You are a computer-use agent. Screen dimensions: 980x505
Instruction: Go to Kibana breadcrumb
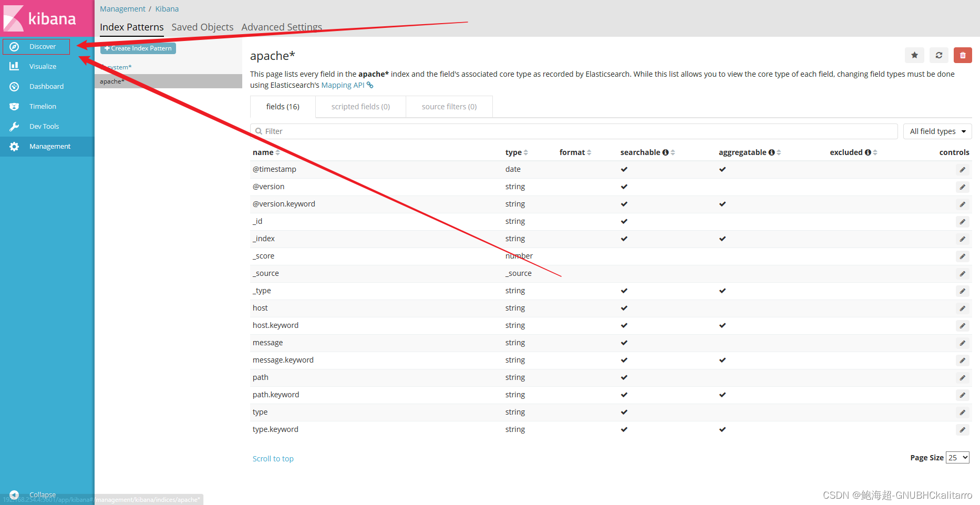[167, 9]
